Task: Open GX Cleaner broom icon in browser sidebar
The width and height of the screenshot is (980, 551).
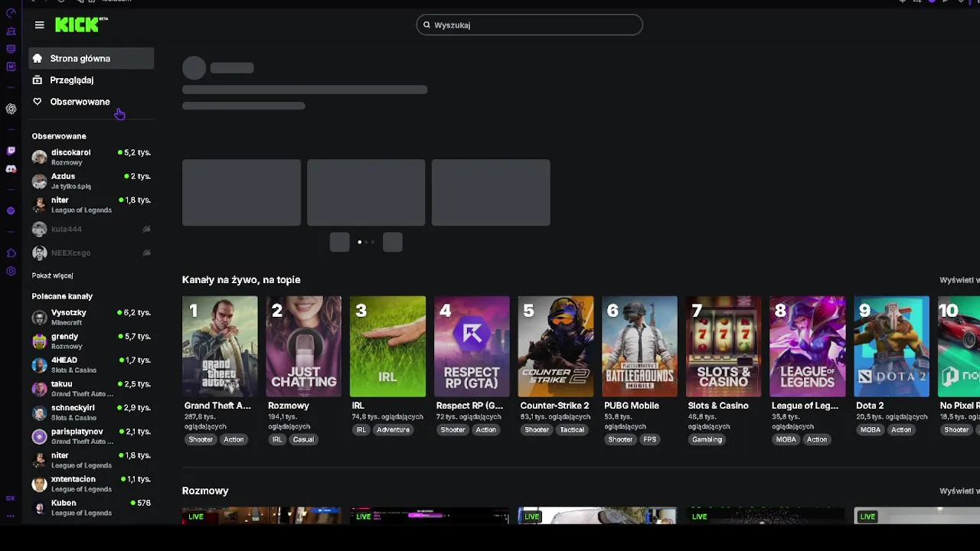Action: pos(11,31)
